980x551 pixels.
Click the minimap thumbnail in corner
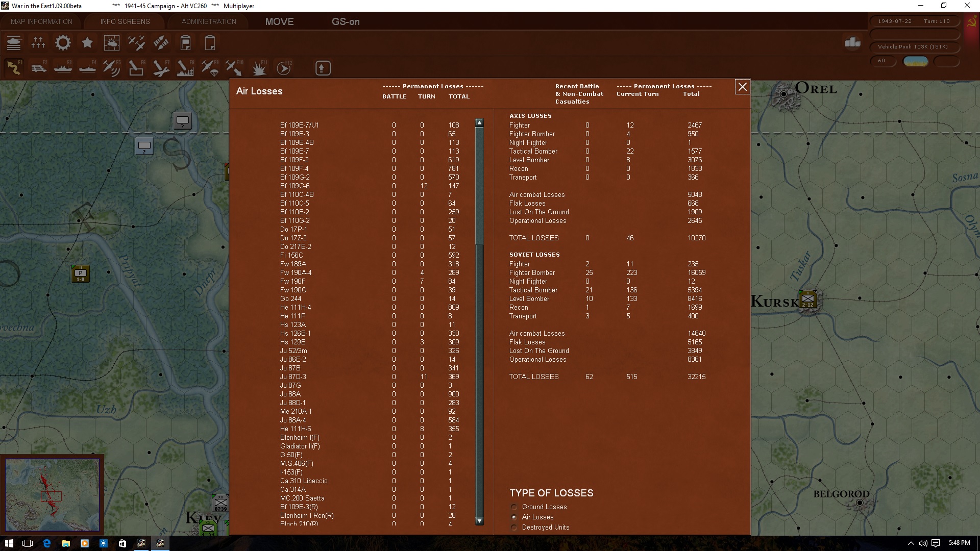click(x=52, y=494)
